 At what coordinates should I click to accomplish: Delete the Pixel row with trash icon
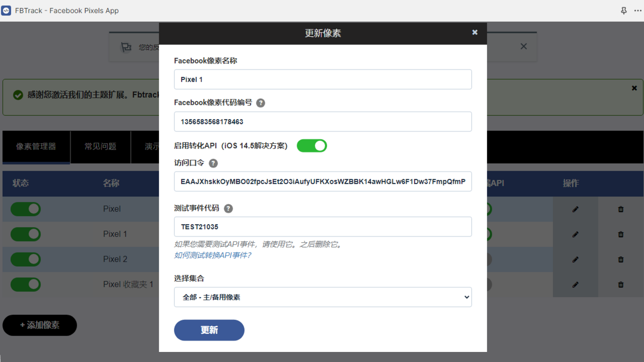[621, 209]
